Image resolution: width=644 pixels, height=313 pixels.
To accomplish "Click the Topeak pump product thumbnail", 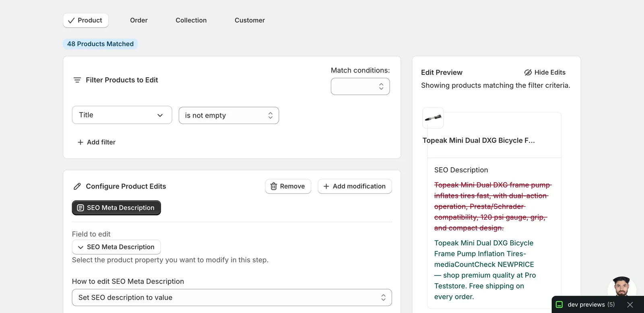I will point(433,118).
